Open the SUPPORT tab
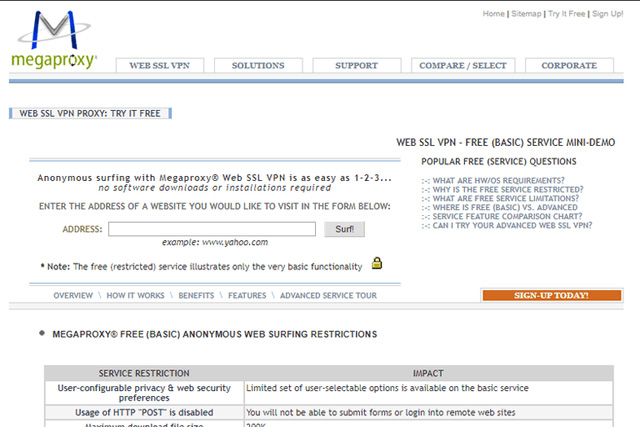The image size is (640, 427). [356, 65]
